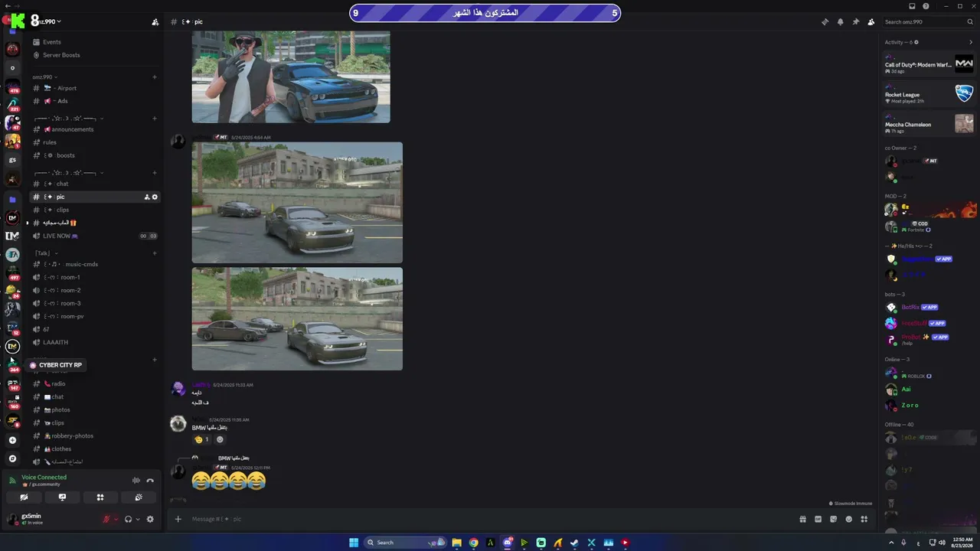Open the Meccha Chameleon activity card

pos(929,125)
